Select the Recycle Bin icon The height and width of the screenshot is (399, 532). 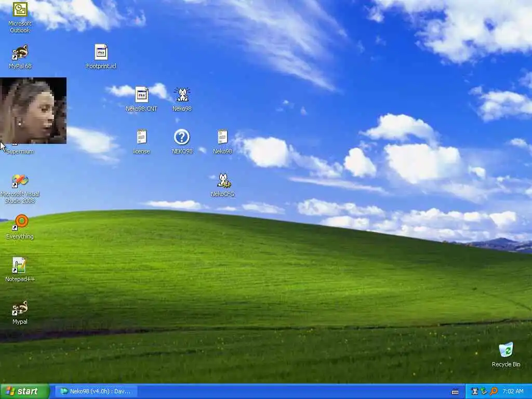506,350
